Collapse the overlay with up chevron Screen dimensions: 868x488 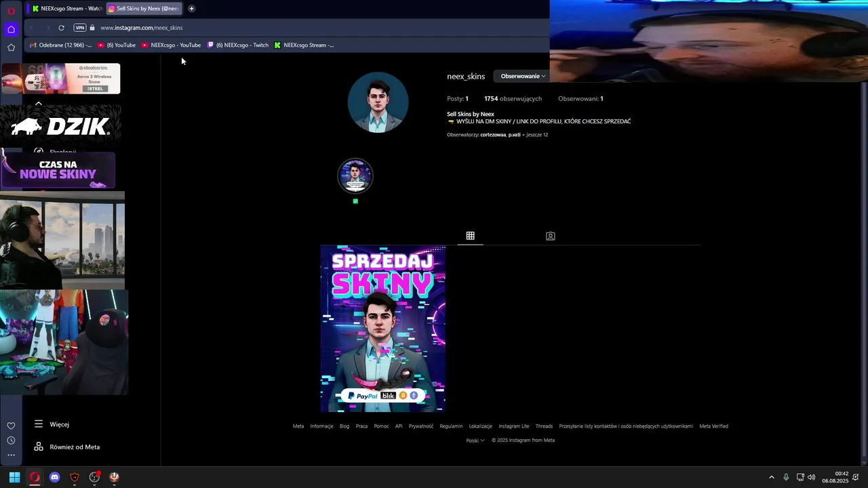coord(39,104)
